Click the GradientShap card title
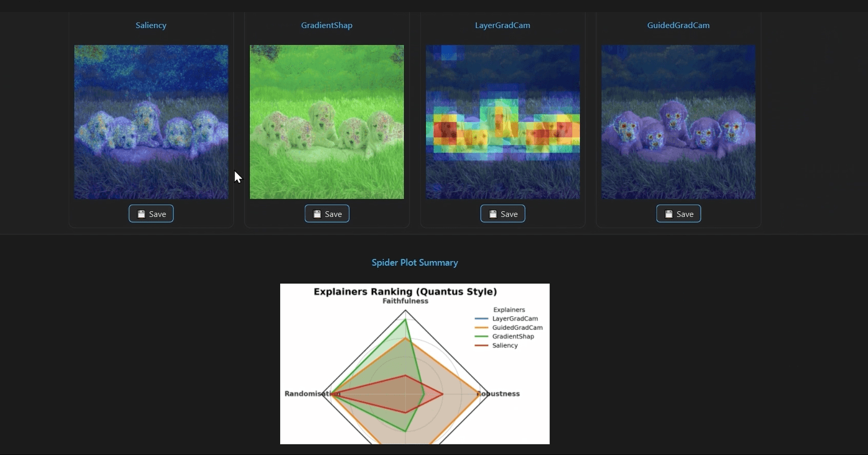Viewport: 868px width, 455px height. coord(327,25)
